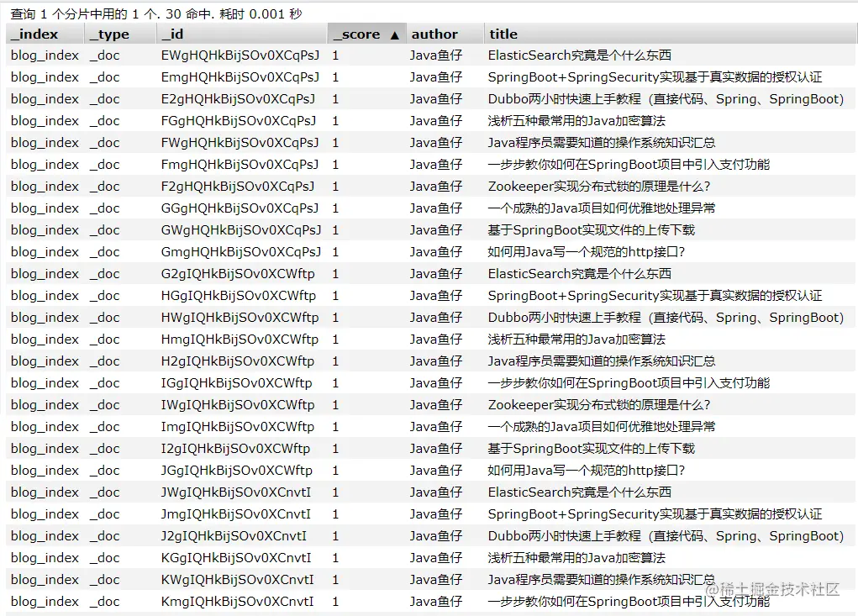858x616 pixels.
Task: Select id GGgHQHkBijSOv0XCqPsJ
Action: [240, 208]
